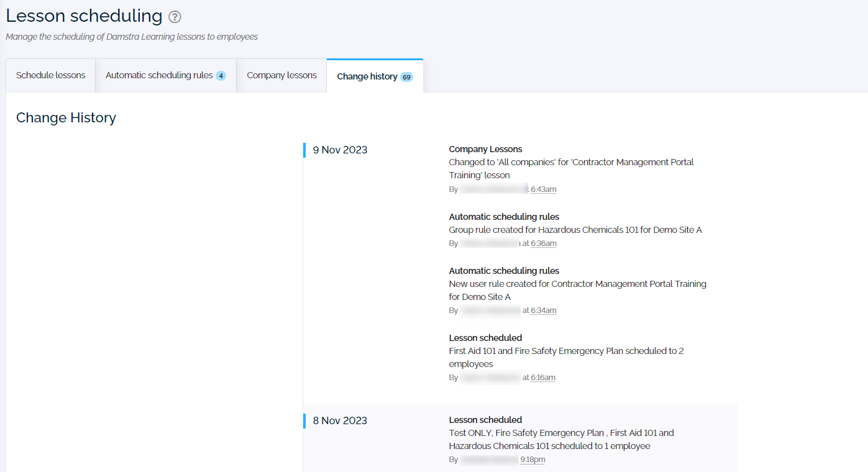
Task: Click the 9 Nov 2023 date marker
Action: [x=340, y=150]
